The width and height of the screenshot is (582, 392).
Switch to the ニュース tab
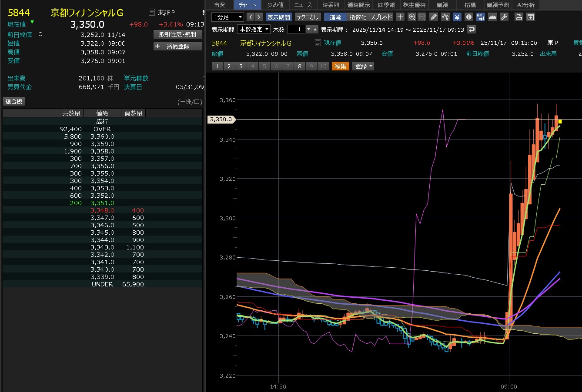303,5
